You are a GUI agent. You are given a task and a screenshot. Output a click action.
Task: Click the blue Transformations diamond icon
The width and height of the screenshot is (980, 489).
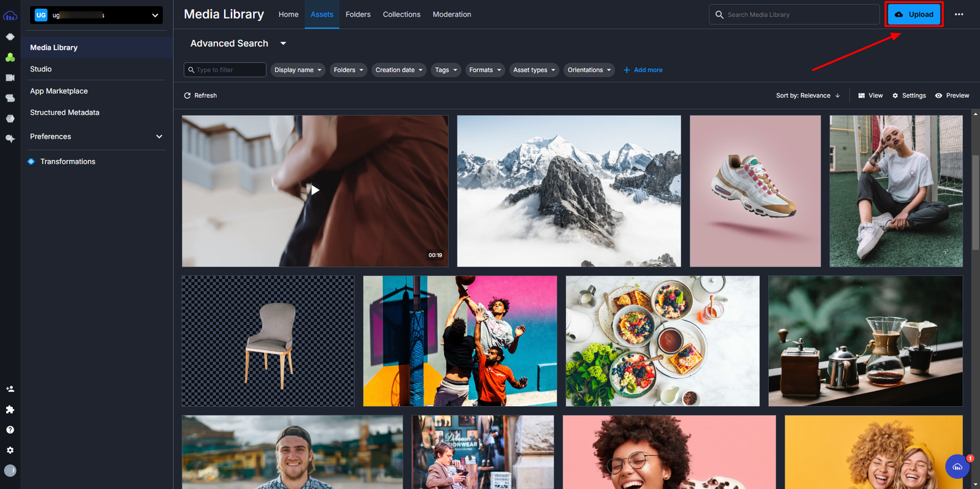click(x=31, y=162)
